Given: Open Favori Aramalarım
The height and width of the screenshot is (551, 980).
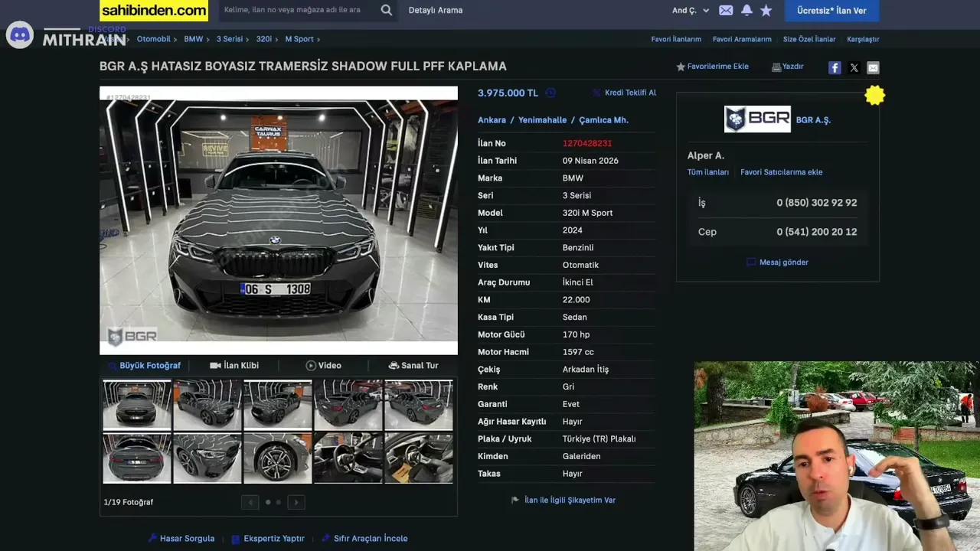Looking at the screenshot, I should 742,39.
